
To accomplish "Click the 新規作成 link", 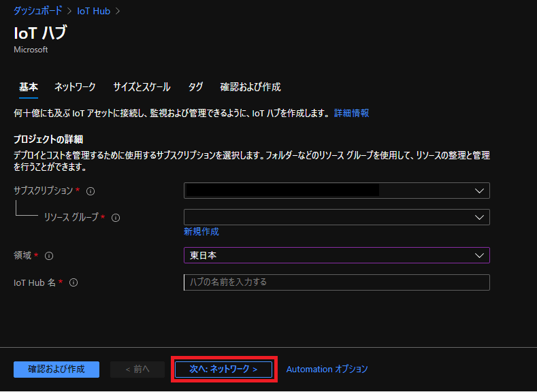I will pos(201,232).
